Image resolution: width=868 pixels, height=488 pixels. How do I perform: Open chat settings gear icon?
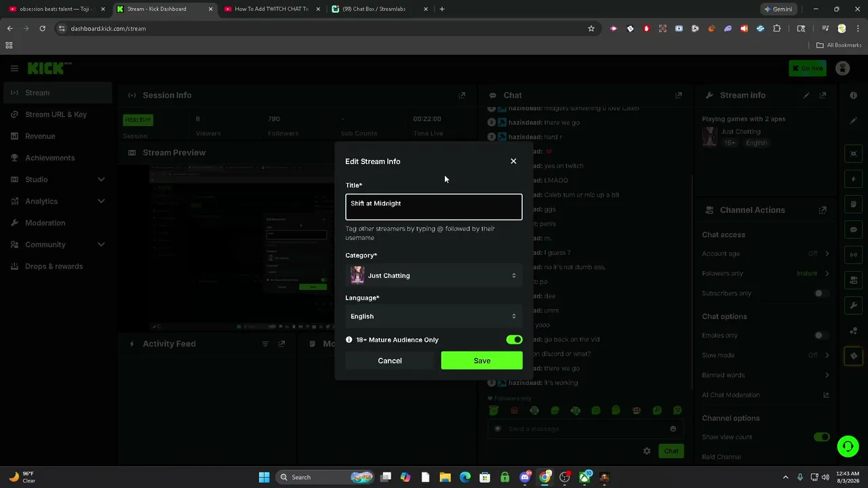[x=647, y=451]
